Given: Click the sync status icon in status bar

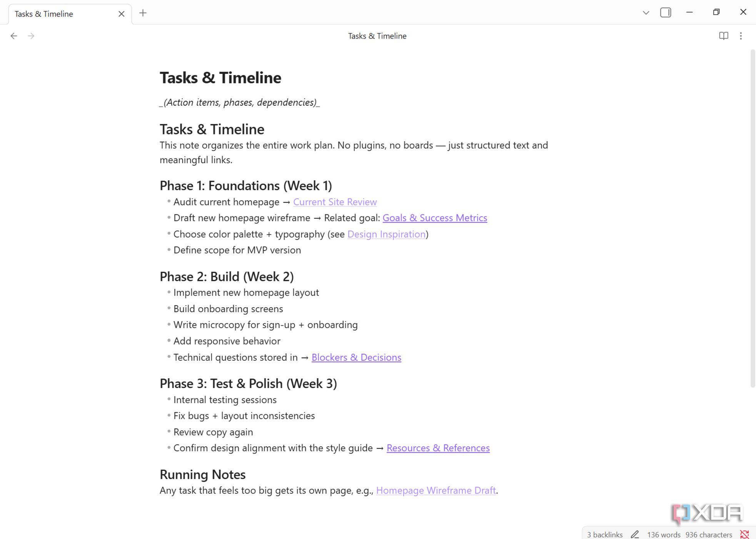Looking at the screenshot, I should point(744,534).
